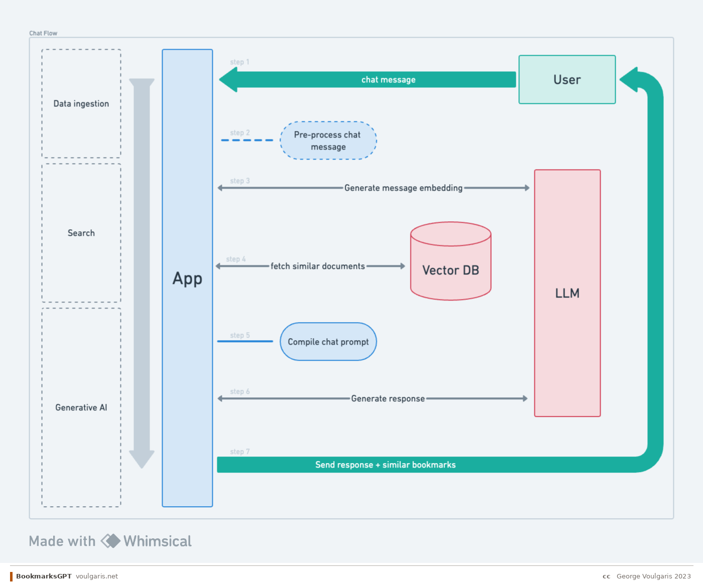
Task: Toggle the dashed Pre-process chat message step
Action: click(328, 140)
